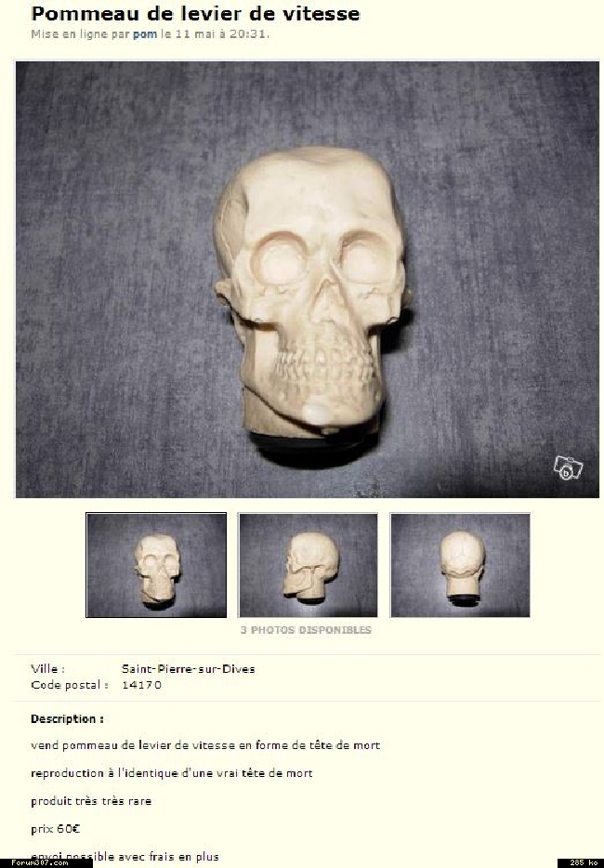Click the posting date '11 mai à 20:31'

click(221, 33)
